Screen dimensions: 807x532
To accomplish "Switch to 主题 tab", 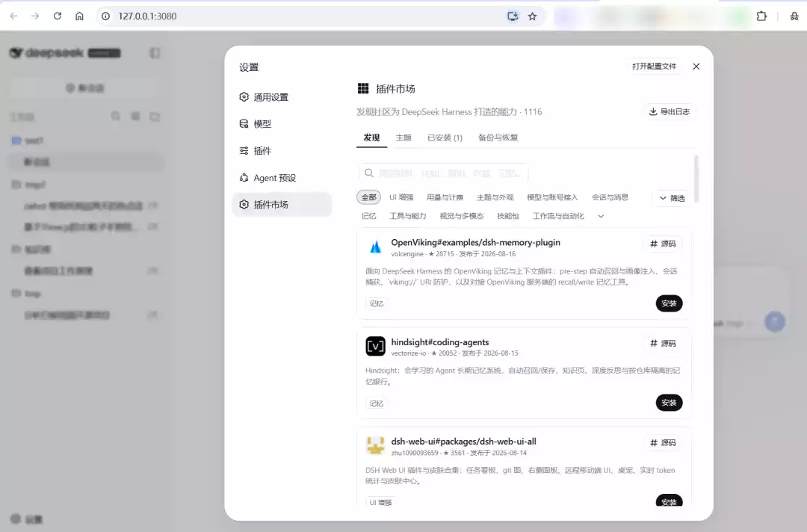I will click(403, 137).
